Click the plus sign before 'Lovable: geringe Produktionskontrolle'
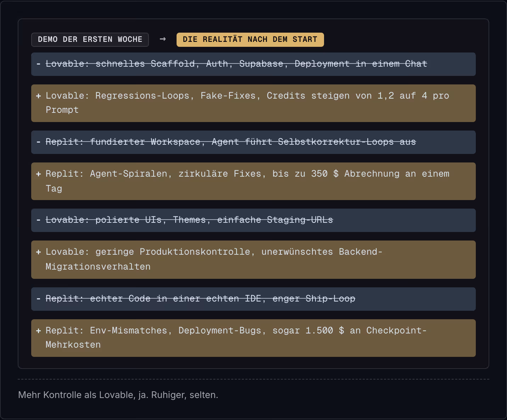Viewport: 507px width, 420px height. click(38, 252)
